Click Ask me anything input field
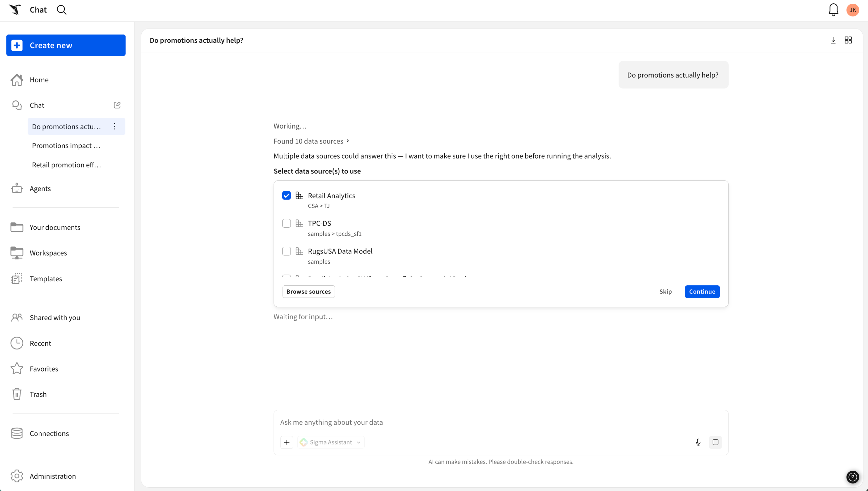The height and width of the screenshot is (491, 868). tap(501, 422)
